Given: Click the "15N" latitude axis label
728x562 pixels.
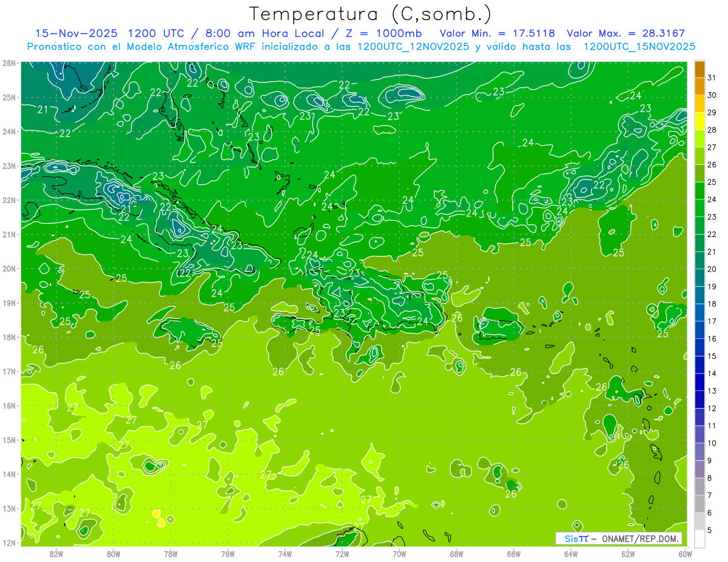Looking at the screenshot, I should coord(8,440).
